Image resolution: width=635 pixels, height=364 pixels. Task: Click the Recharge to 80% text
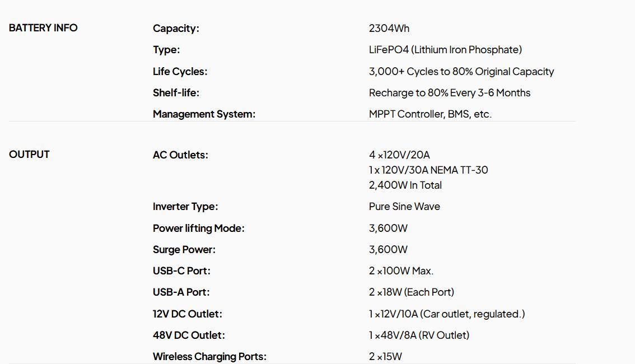[449, 93]
